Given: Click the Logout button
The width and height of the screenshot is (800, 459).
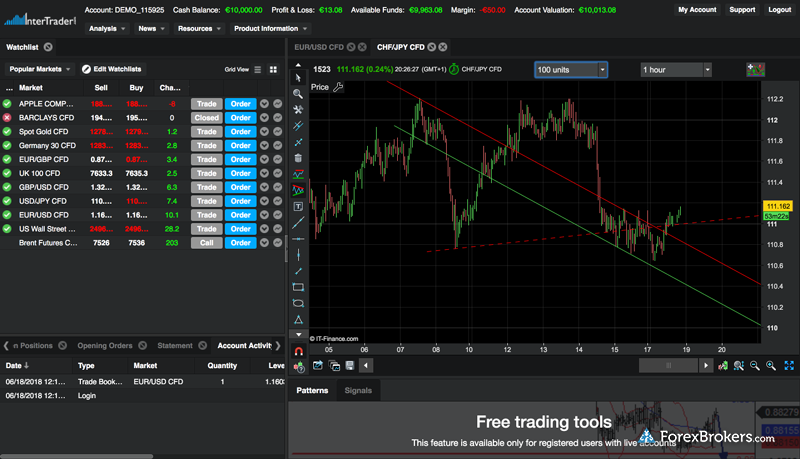Looking at the screenshot, I should [780, 10].
